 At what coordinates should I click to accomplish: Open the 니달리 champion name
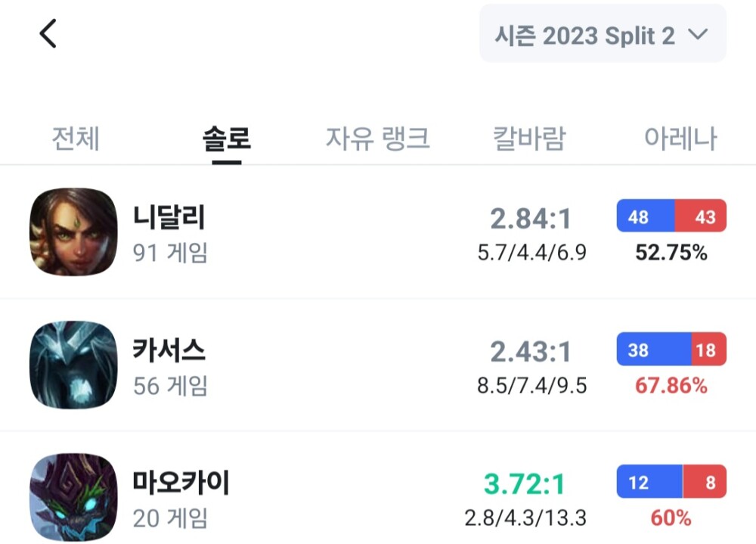pyautogui.click(x=169, y=218)
